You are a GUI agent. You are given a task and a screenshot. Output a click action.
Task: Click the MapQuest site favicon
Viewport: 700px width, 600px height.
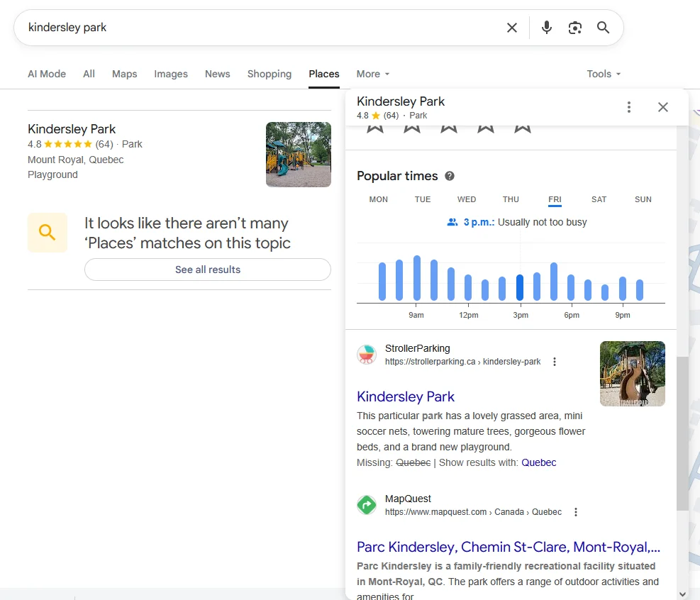pyautogui.click(x=367, y=506)
